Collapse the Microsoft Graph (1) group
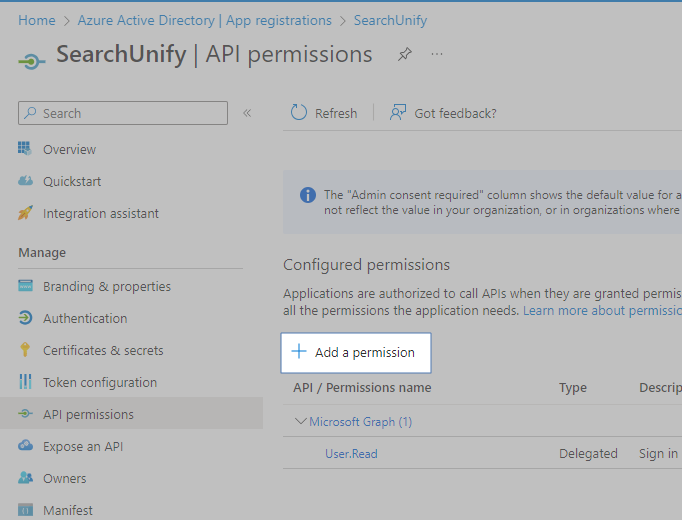 point(301,421)
